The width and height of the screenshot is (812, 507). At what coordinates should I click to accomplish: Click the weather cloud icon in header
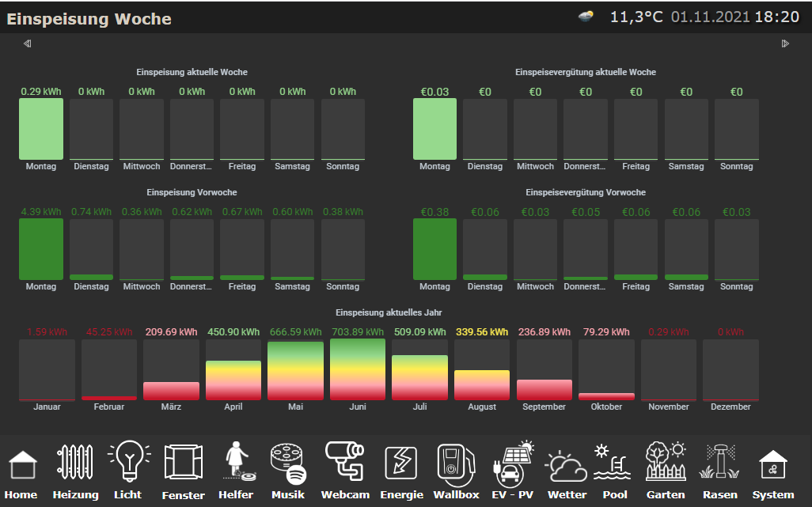tap(586, 17)
